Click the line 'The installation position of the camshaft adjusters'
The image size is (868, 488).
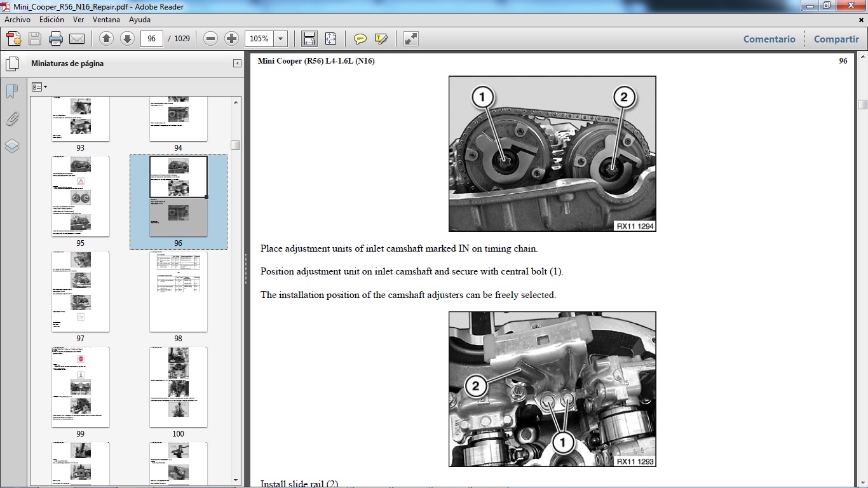(x=408, y=295)
